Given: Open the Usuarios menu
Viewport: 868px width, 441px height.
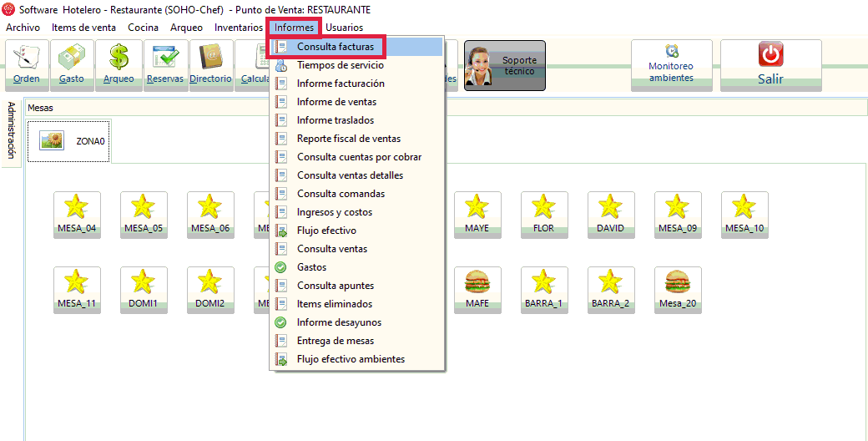Looking at the screenshot, I should (344, 28).
